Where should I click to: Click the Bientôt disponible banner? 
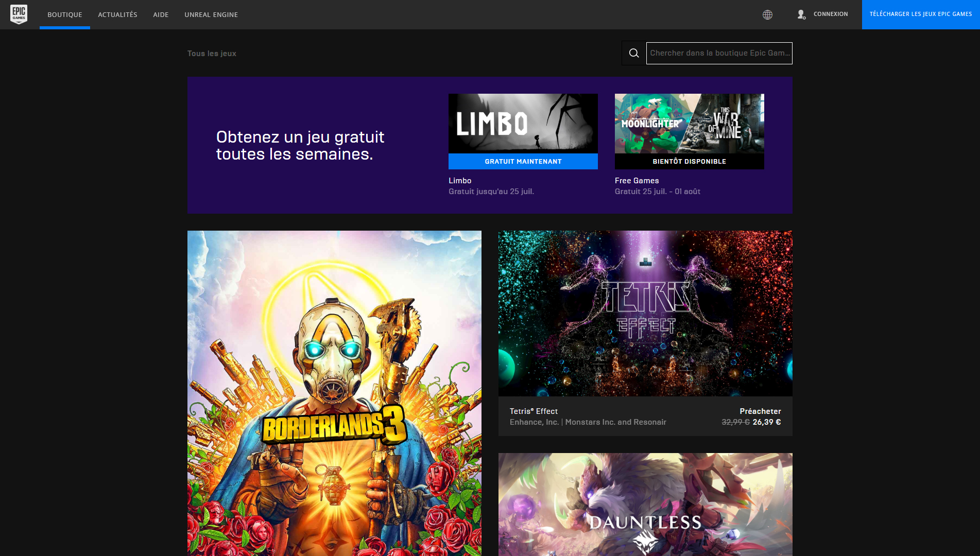(690, 161)
